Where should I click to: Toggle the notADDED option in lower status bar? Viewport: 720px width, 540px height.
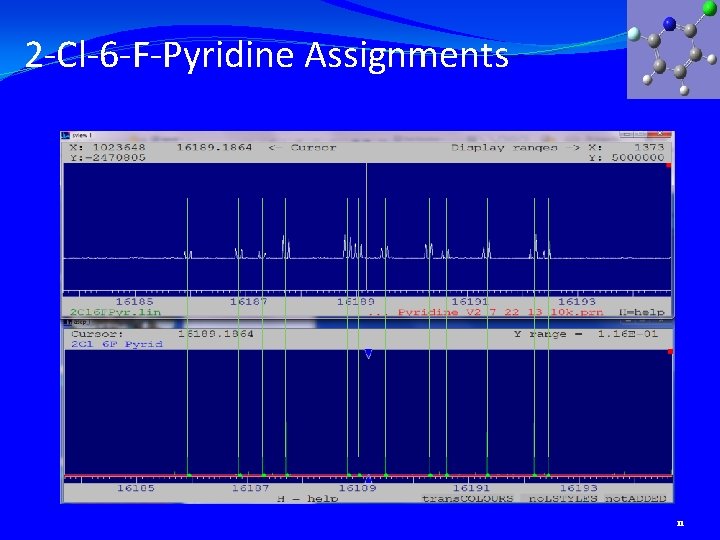636,499
